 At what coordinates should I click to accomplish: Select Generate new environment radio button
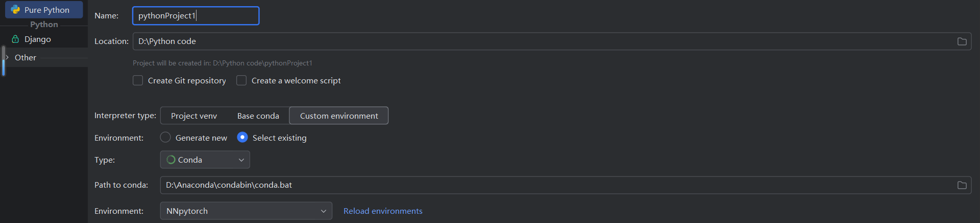click(x=165, y=137)
